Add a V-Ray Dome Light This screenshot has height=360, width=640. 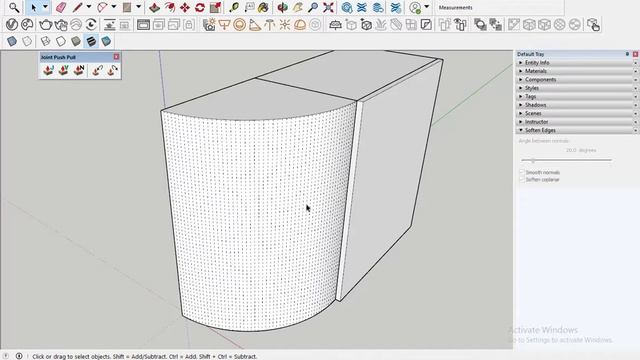click(x=300, y=24)
